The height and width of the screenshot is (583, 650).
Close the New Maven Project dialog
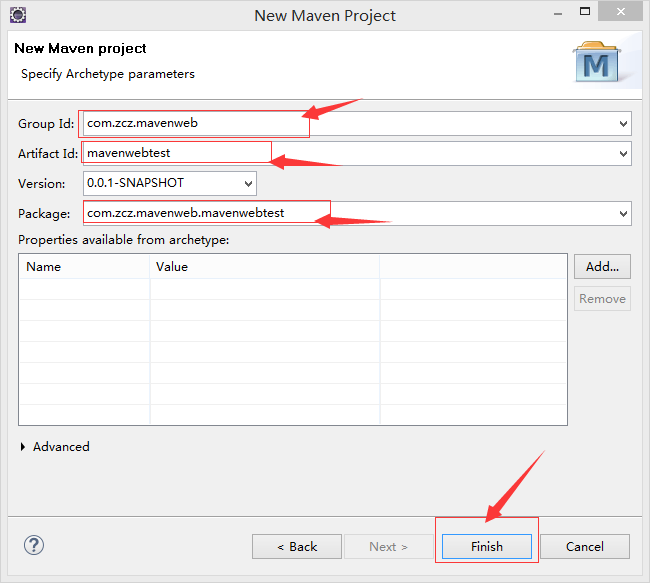pyautogui.click(x=620, y=12)
